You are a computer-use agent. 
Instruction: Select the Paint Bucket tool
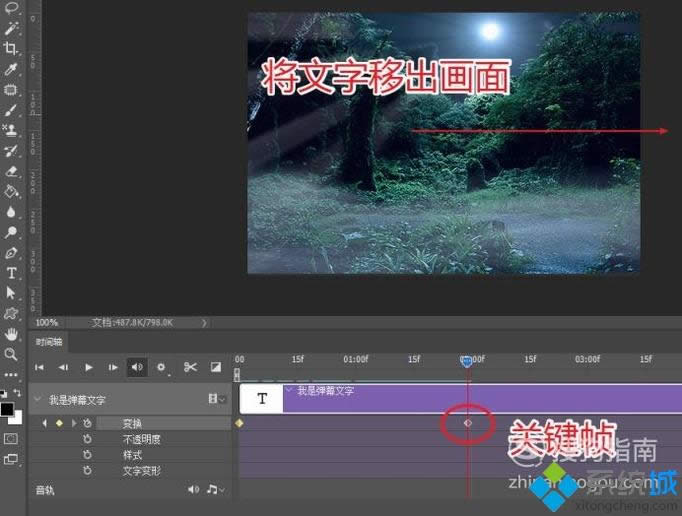11,191
